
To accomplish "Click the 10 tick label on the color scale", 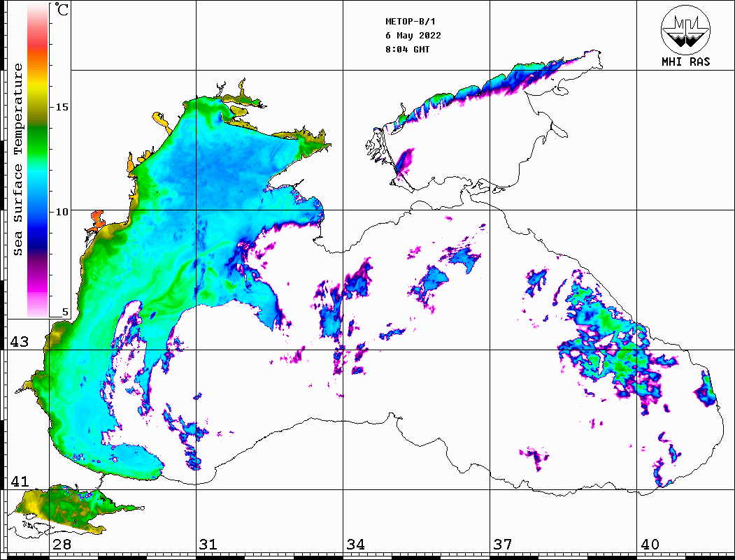I will point(62,212).
